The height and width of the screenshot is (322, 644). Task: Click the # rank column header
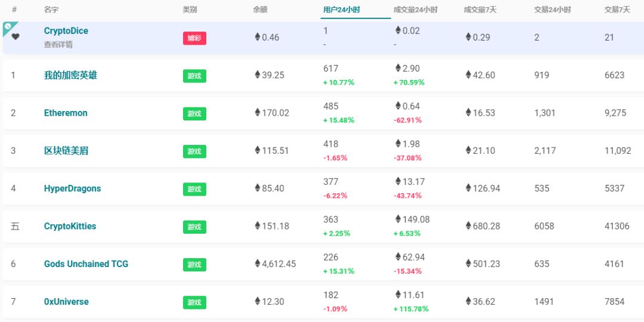coord(14,10)
